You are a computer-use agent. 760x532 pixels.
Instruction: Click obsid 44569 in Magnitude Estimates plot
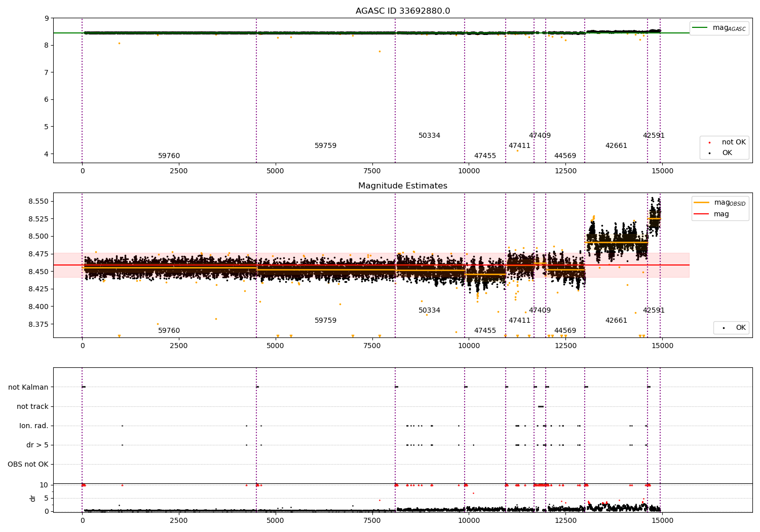[x=565, y=331]
